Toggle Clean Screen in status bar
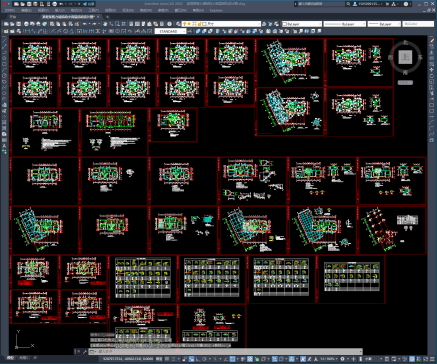437x364 pixels. click(x=425, y=359)
